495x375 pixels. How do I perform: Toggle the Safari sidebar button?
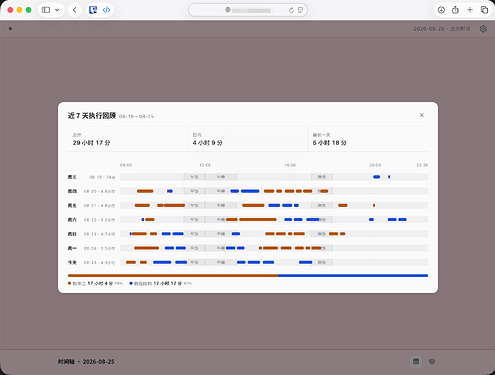[x=46, y=10]
